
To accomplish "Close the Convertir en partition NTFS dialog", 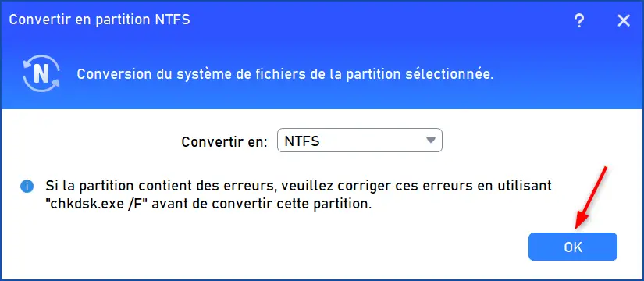I will click(624, 20).
